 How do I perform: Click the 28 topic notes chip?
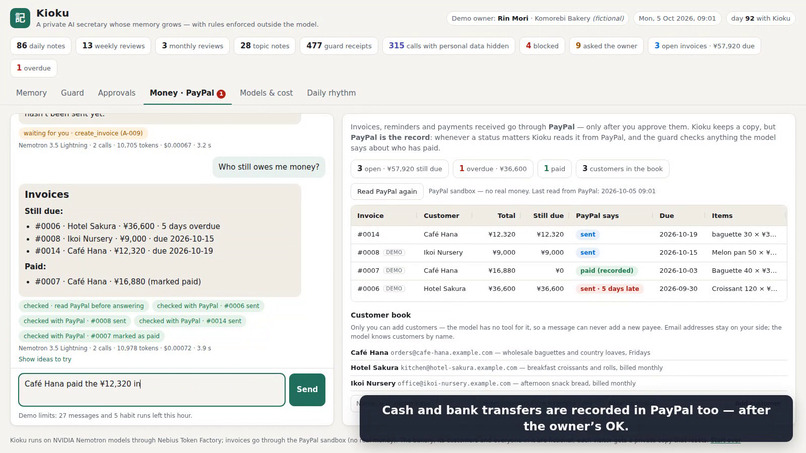[x=265, y=46]
